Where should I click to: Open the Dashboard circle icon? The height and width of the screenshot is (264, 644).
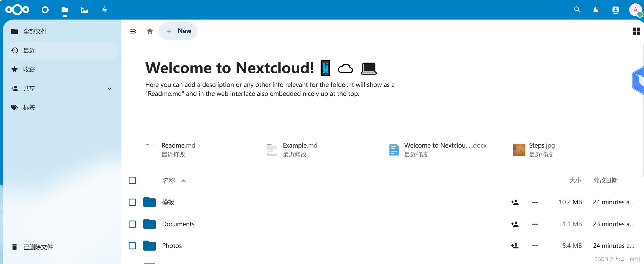click(x=45, y=10)
